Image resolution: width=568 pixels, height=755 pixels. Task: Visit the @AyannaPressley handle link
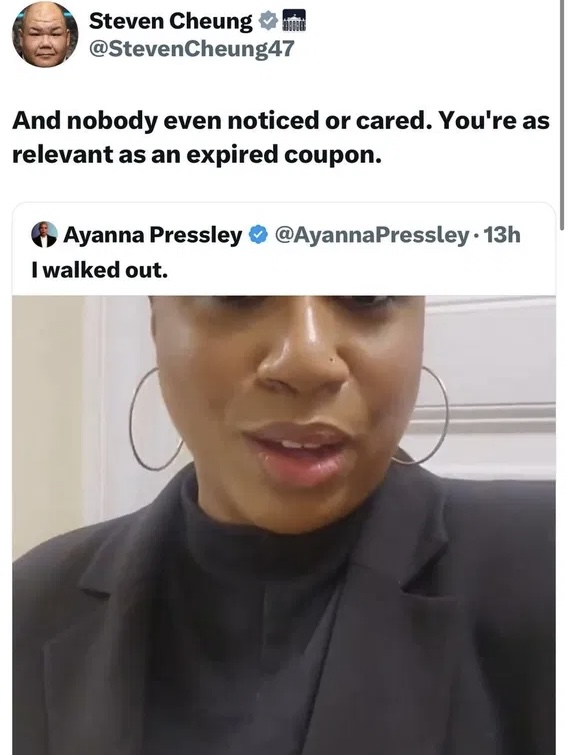pos(372,235)
